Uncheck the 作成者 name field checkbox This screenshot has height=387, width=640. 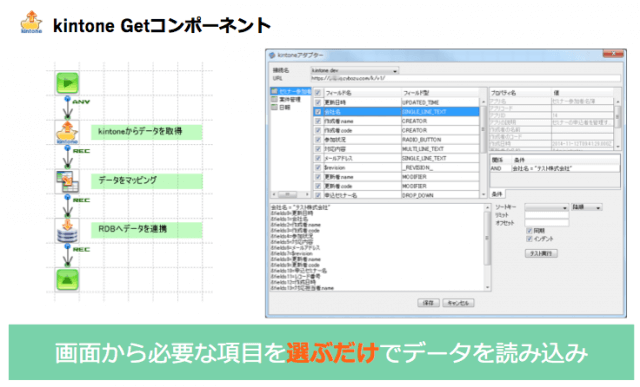318,121
